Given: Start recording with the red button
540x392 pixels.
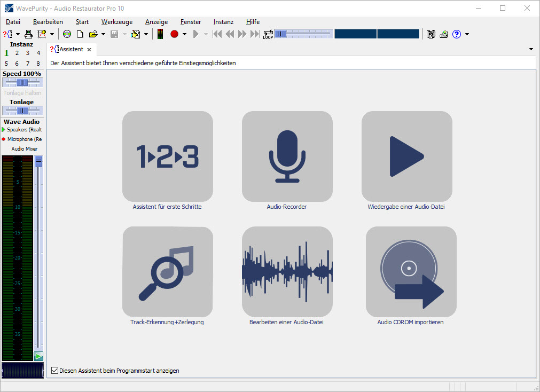Looking at the screenshot, I should 174,34.
